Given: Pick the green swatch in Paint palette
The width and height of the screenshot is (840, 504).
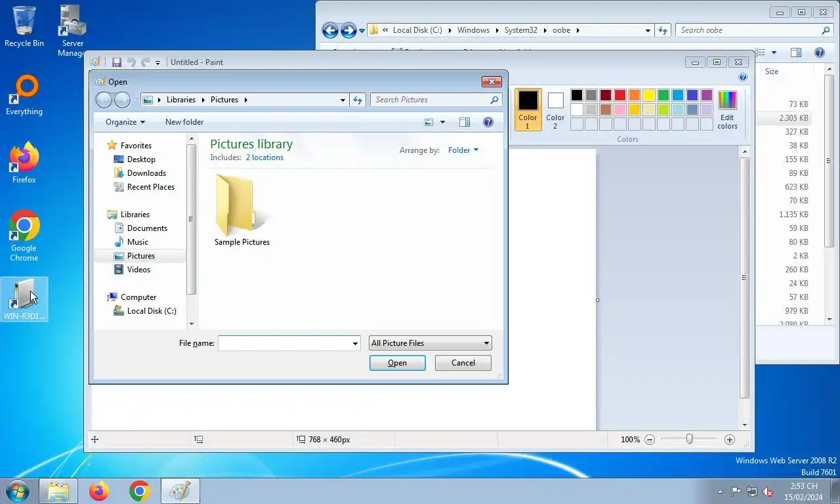Looking at the screenshot, I should click(x=663, y=96).
